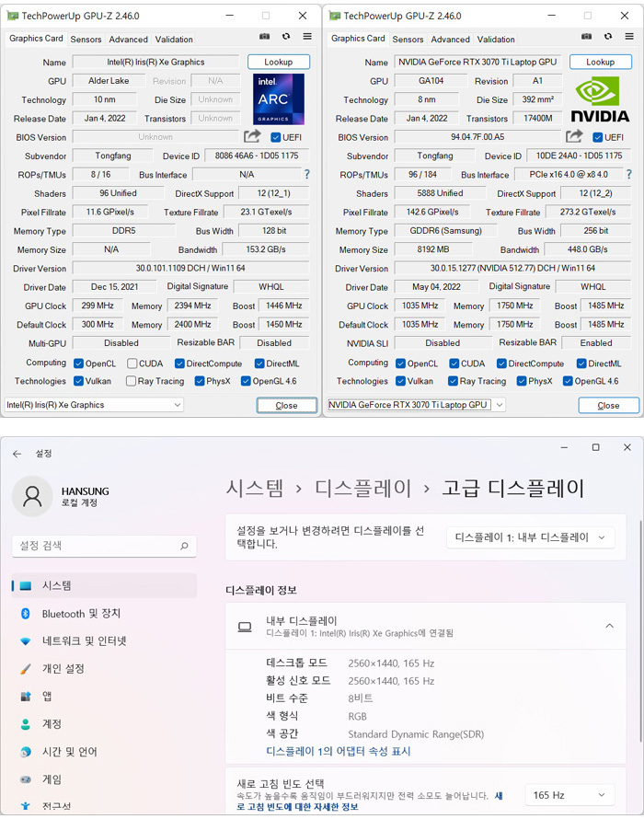Open 165 Hz refresh rate dropdown

coord(569,795)
